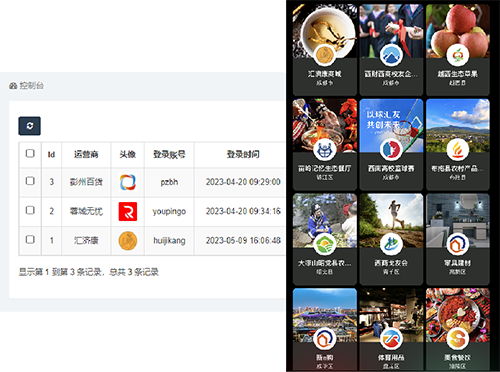Click the house logo on 家具建材 card
The height and width of the screenshot is (372, 500).
(x=458, y=244)
